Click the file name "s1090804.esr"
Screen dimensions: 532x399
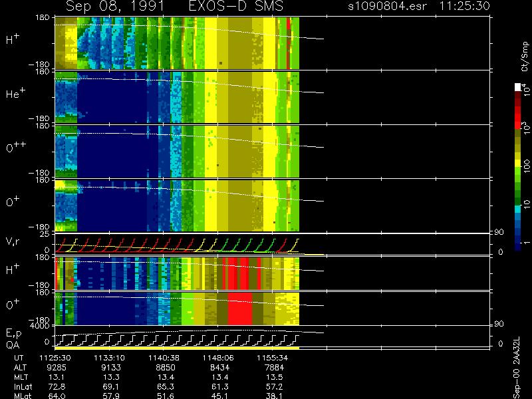tap(388, 6)
